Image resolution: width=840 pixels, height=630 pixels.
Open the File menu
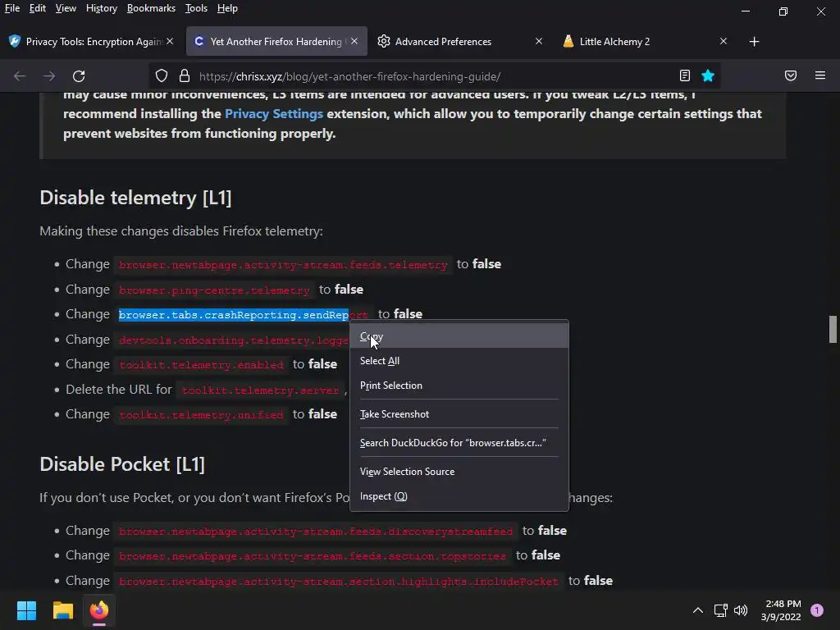(12, 8)
